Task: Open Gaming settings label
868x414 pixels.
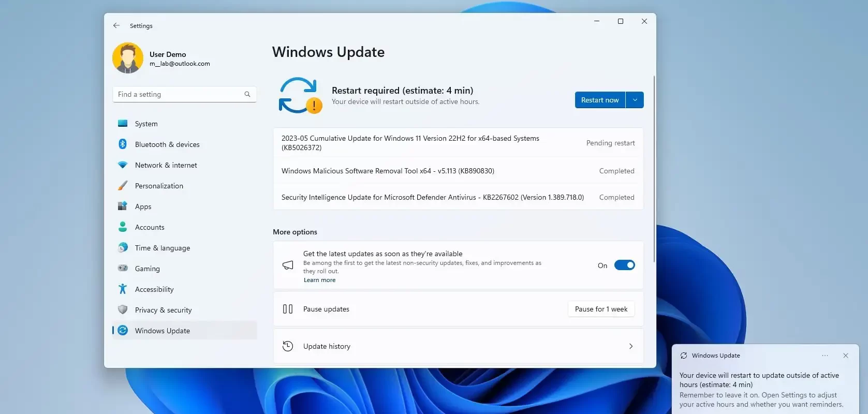Action: pos(148,269)
